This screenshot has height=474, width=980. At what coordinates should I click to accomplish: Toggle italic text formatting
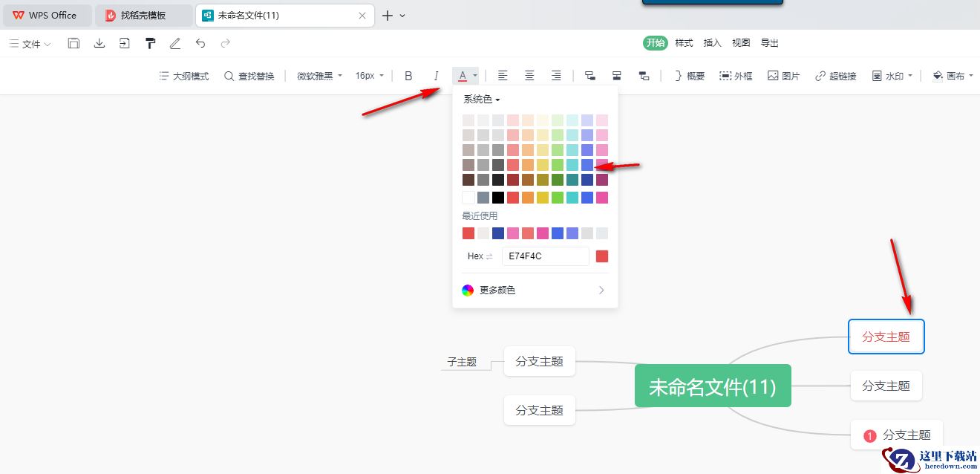point(436,76)
